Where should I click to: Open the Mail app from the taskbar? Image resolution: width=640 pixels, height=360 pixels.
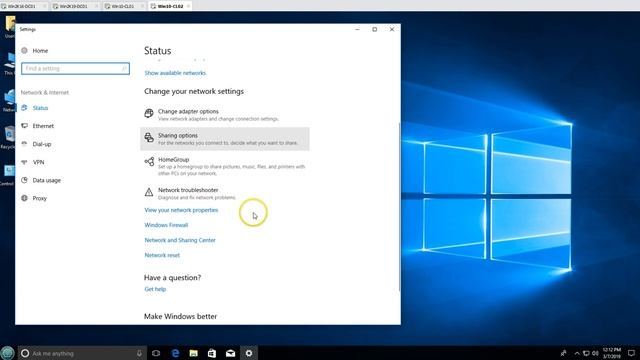coord(231,353)
